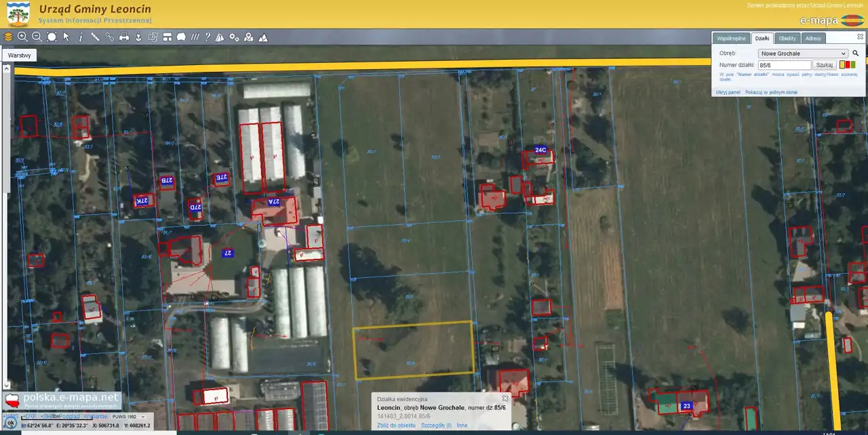Open the PUWG 1992 coordinate system dropdown
The image size is (868, 435).
tap(128, 417)
